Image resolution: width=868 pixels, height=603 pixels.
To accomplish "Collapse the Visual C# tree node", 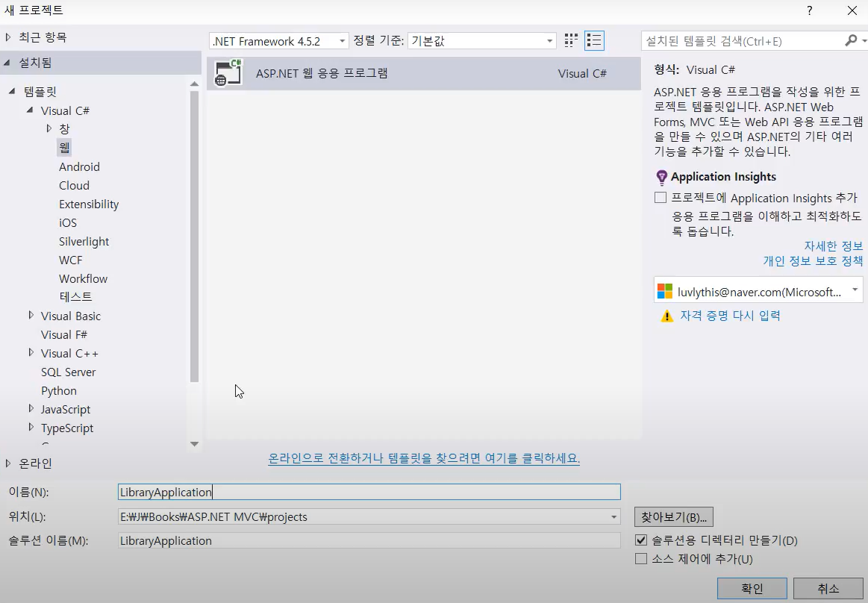I will point(30,110).
